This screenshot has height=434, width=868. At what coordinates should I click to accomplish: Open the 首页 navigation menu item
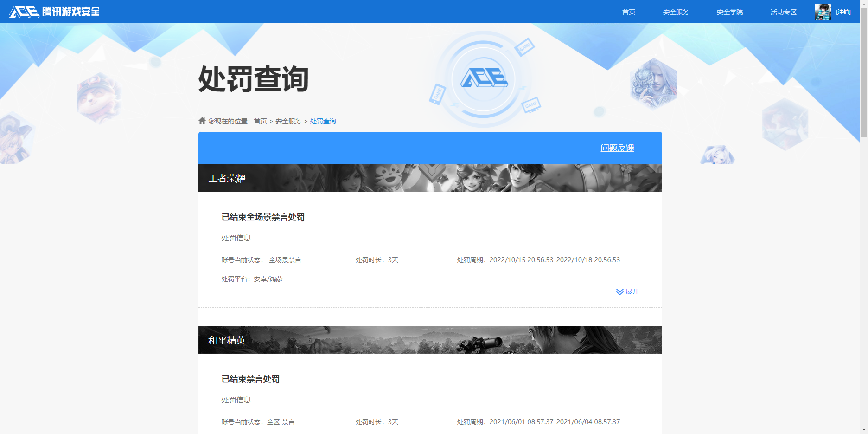click(629, 12)
